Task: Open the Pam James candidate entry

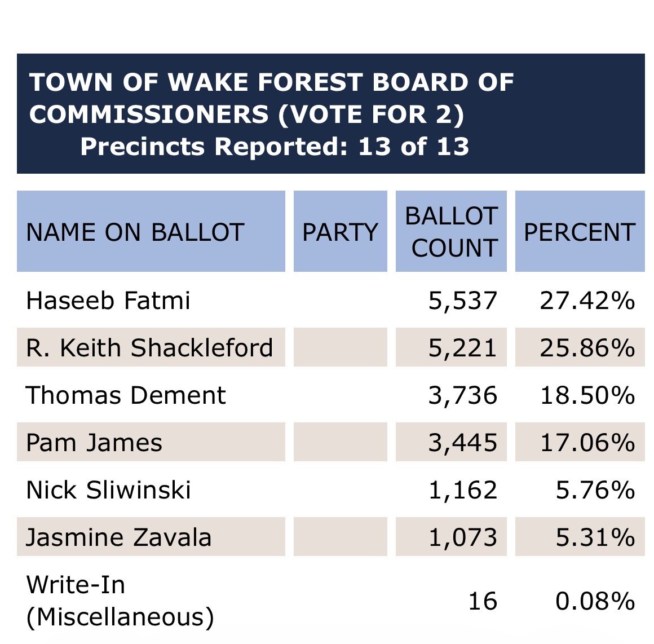Action: (94, 443)
